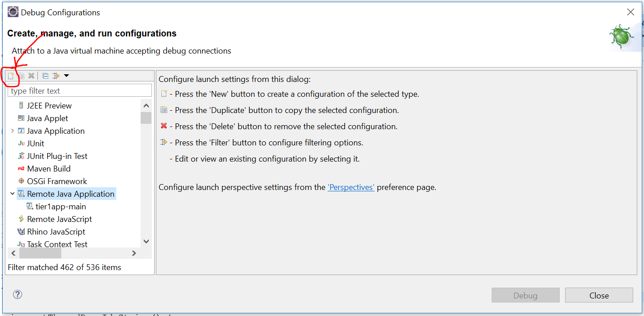Click the Task Context Test icon
644x316 pixels.
[21, 244]
